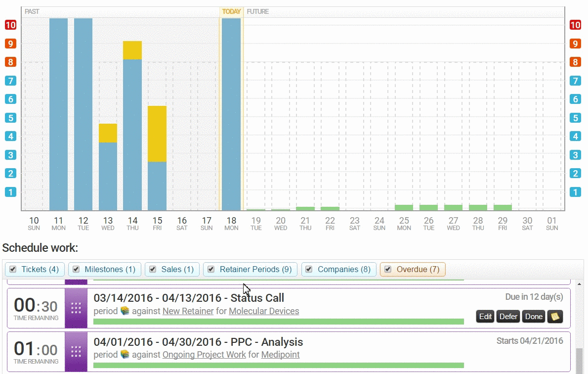Screen dimensions: 588x374
Task: Open the Molecular Devices company link
Action: (264, 311)
